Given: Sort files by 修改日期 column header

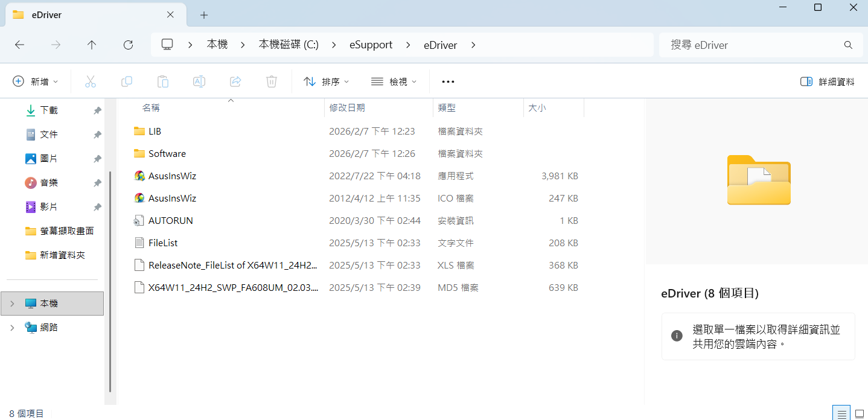Looking at the screenshot, I should point(347,108).
